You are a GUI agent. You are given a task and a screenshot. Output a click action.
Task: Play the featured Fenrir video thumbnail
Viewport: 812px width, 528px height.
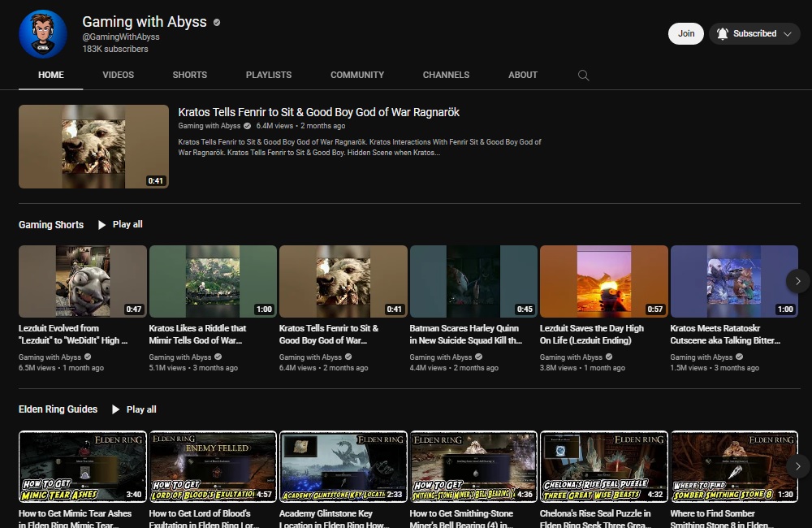point(93,147)
